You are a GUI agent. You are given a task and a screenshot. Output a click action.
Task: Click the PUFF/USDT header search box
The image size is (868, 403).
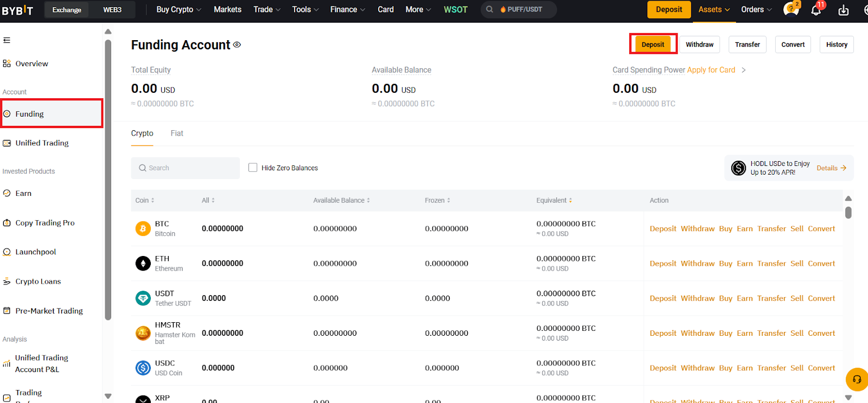pyautogui.click(x=519, y=9)
